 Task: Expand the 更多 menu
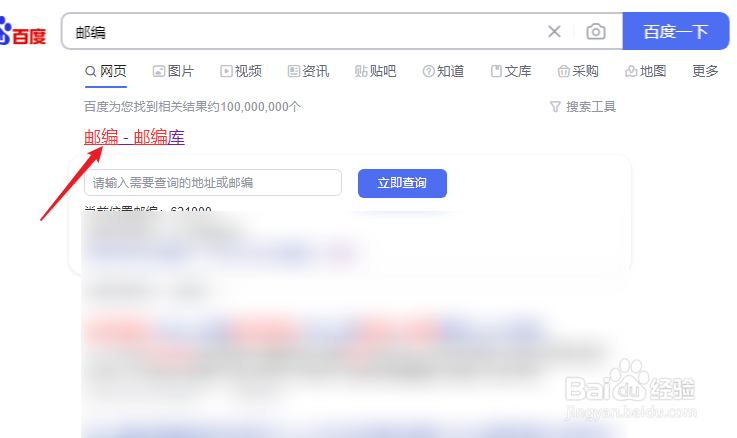click(x=705, y=71)
